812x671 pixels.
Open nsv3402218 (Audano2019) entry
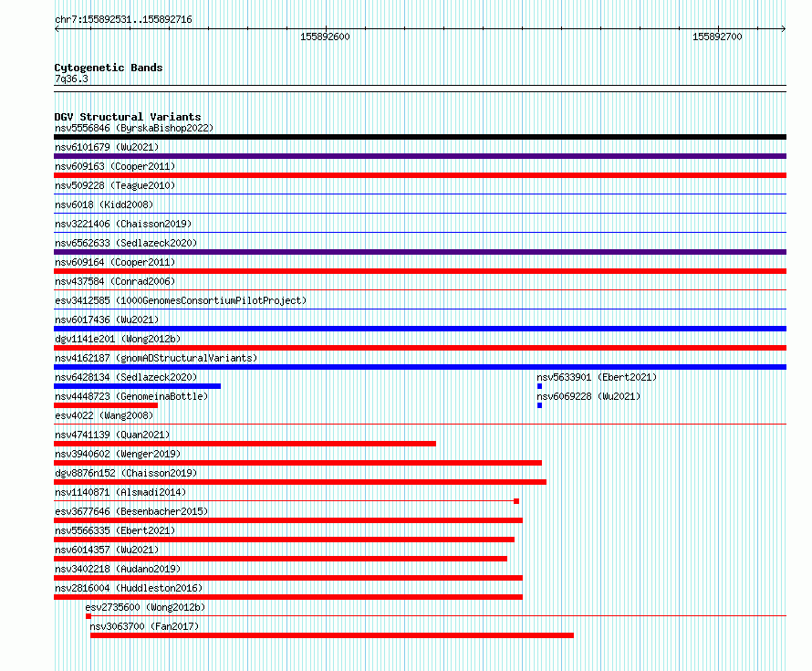[118, 569]
